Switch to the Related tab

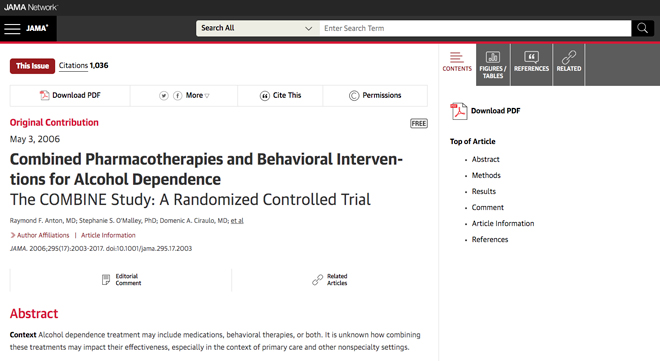tap(569, 65)
